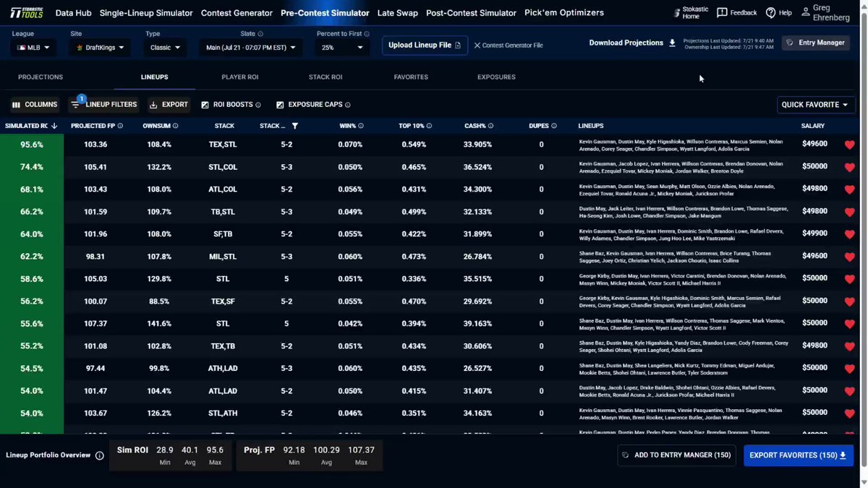Screen dimensions: 868x488
Task: Click the Top 10% column info icon
Action: pos(429,126)
